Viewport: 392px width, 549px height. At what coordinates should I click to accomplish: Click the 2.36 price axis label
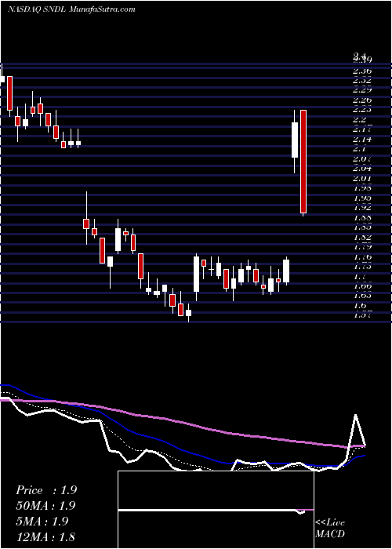[362, 71]
